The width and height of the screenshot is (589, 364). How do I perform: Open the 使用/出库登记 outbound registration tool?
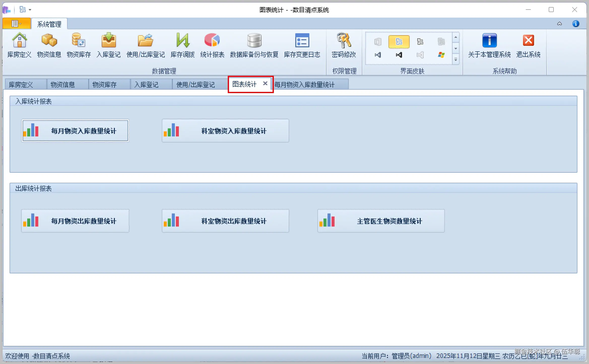[x=145, y=45]
